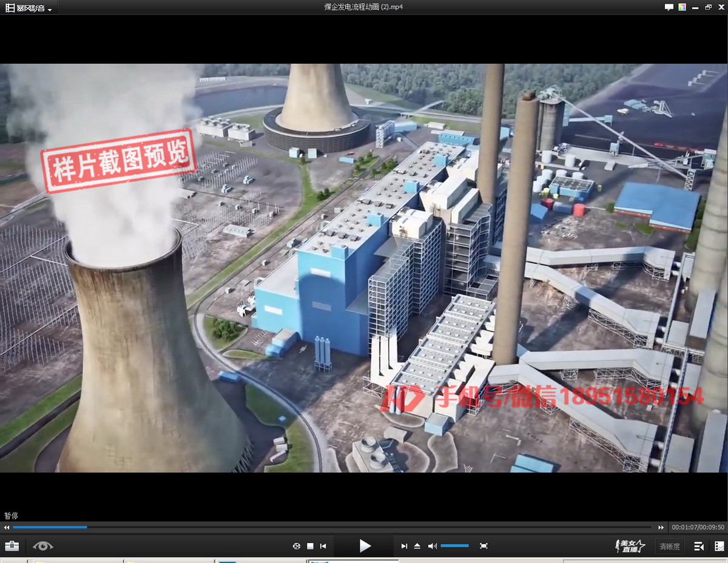Click the loop playback mode icon
728x563 pixels.
coord(297,546)
